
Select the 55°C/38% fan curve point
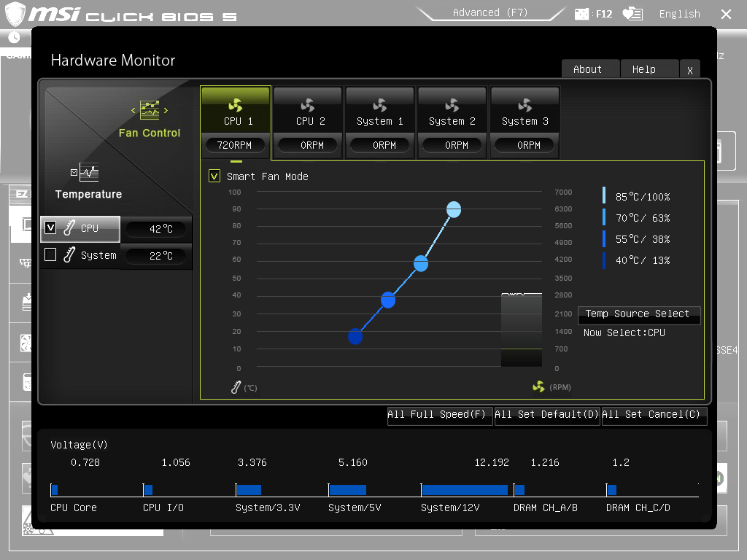click(388, 300)
